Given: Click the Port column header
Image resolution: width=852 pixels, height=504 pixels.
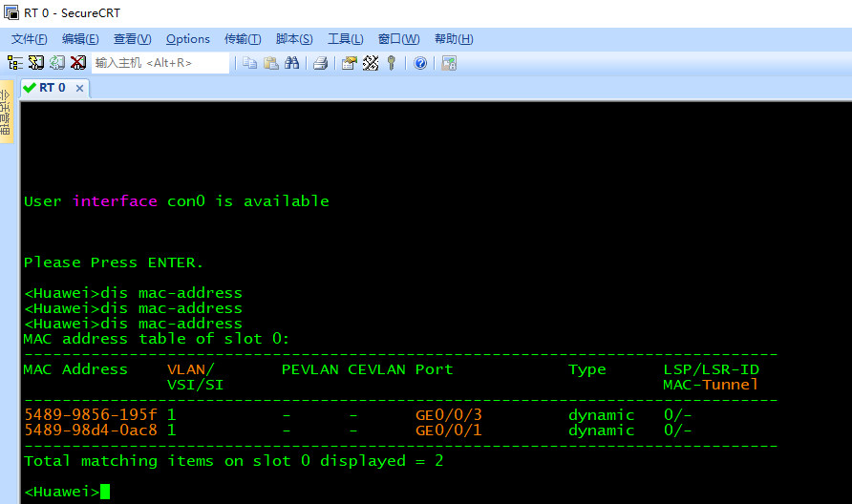Looking at the screenshot, I should point(435,369).
